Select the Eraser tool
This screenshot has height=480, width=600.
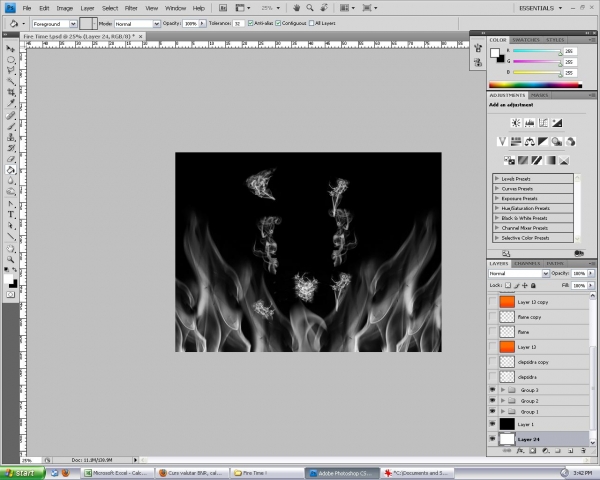tap(11, 159)
